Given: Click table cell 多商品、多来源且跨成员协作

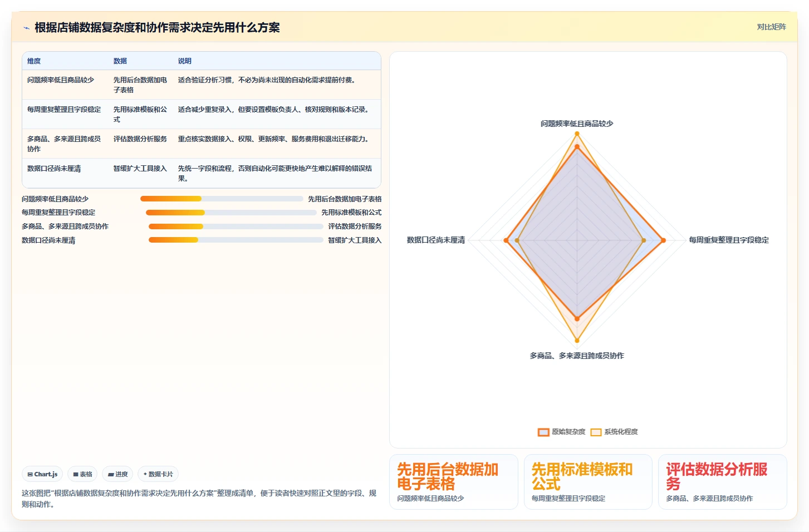Looking at the screenshot, I should (64, 144).
